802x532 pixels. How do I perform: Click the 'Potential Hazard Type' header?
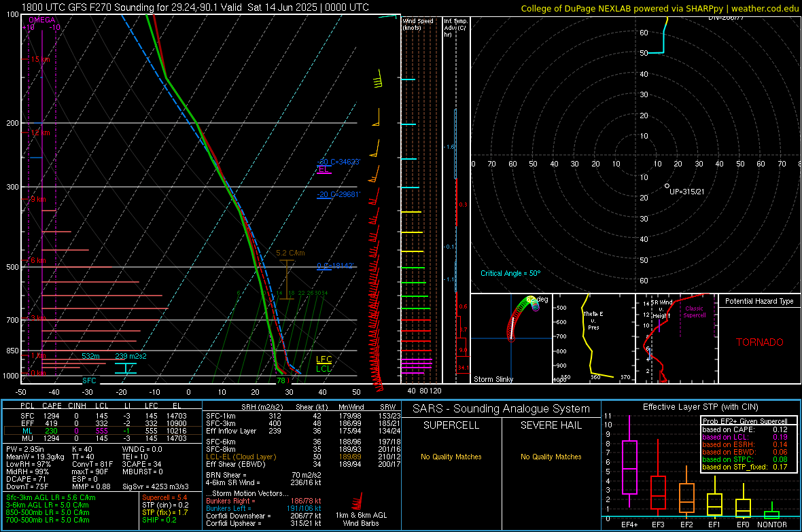tap(759, 301)
